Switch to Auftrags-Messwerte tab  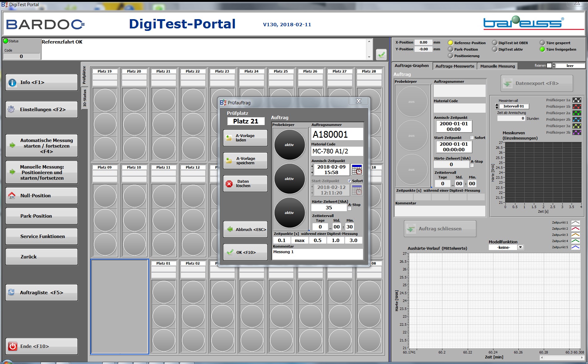[454, 66]
